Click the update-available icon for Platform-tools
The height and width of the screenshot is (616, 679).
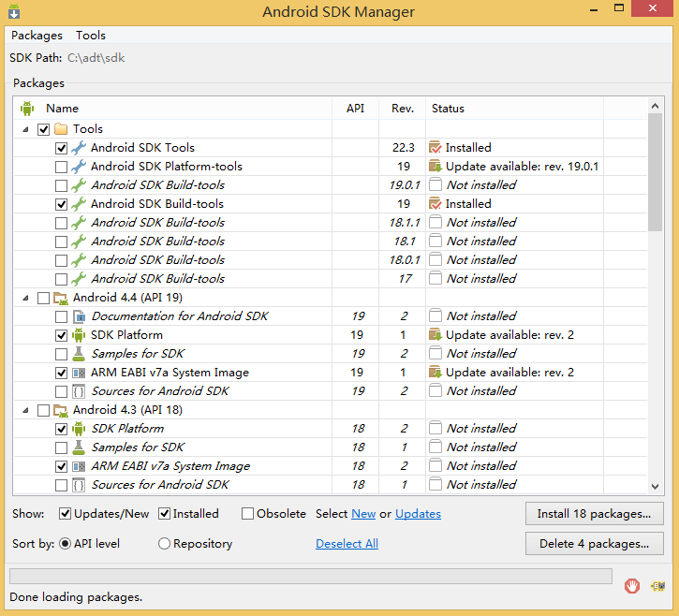pos(435,167)
